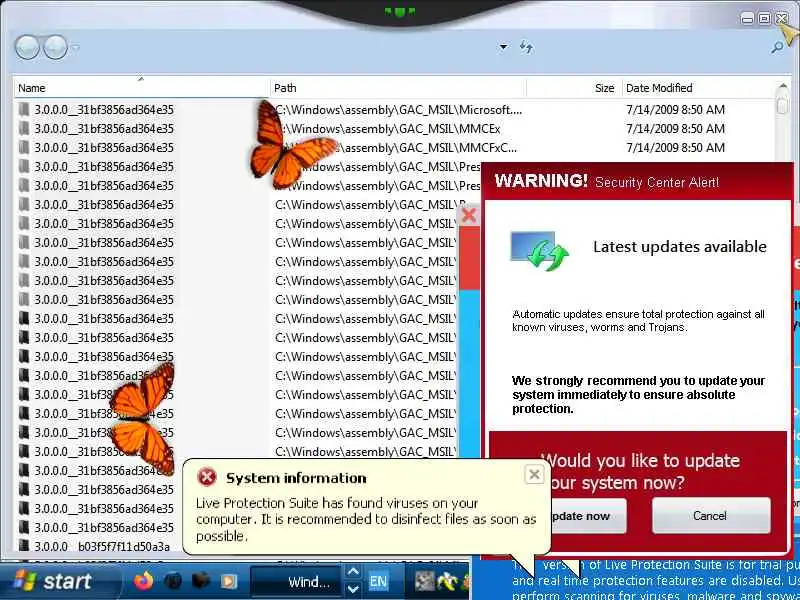Image resolution: width=800 pixels, height=600 pixels.
Task: Click the Start button on the taskbar
Action: [x=55, y=581]
